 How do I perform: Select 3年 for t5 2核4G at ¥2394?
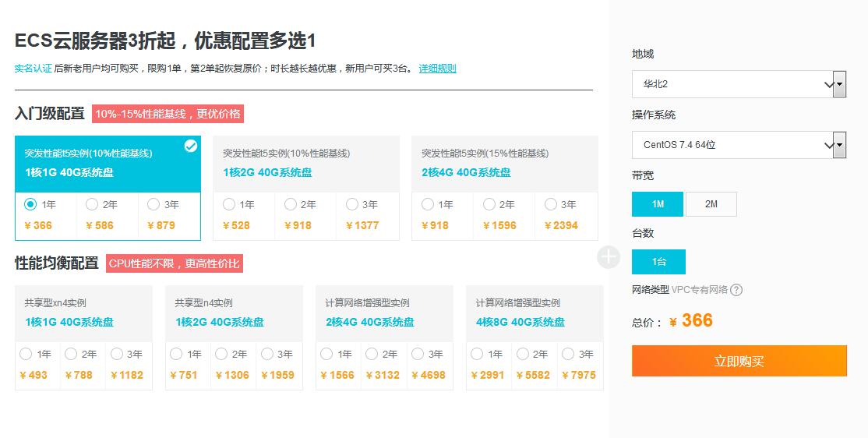[550, 204]
